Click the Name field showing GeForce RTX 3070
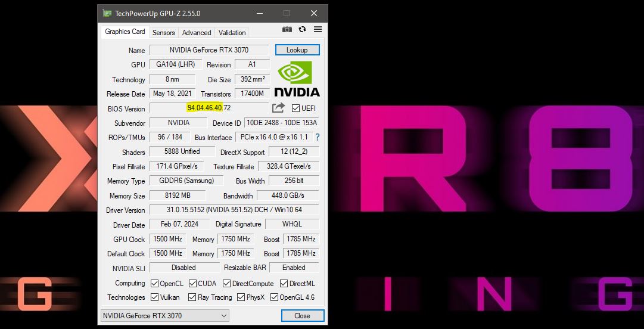644x329 pixels. [209, 50]
